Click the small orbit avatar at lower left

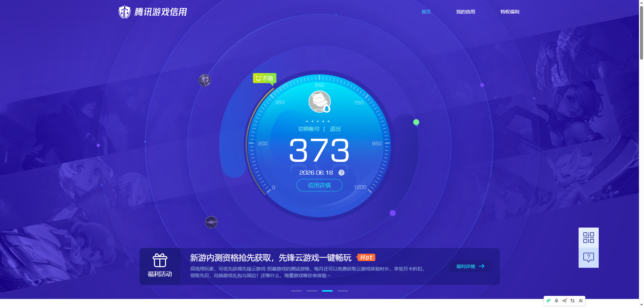[x=211, y=222]
